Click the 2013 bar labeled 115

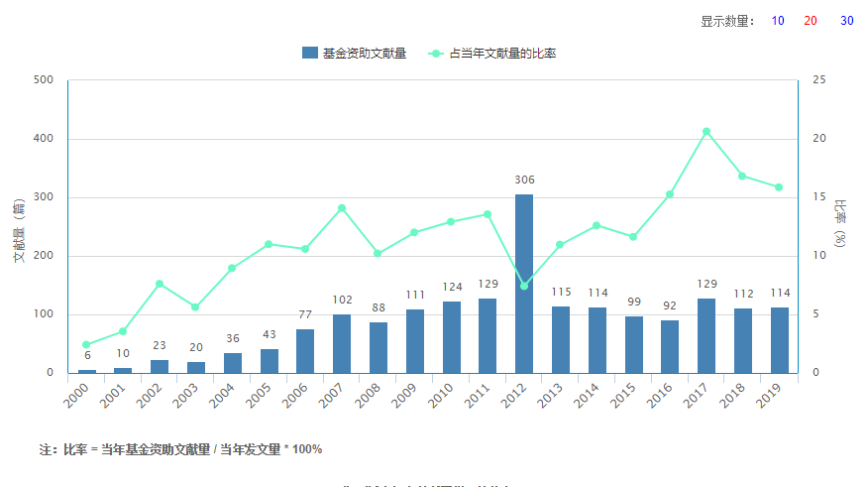560,339
